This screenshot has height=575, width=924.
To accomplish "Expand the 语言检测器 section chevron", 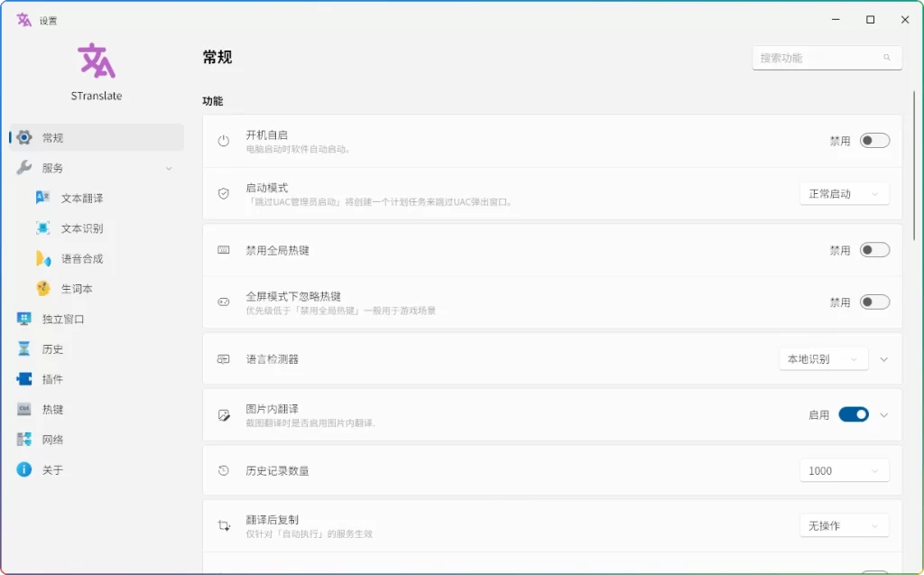I will pos(883,358).
